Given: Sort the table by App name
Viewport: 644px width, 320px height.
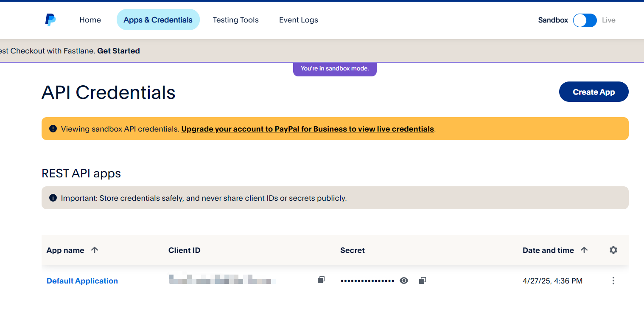Looking at the screenshot, I should tap(73, 250).
